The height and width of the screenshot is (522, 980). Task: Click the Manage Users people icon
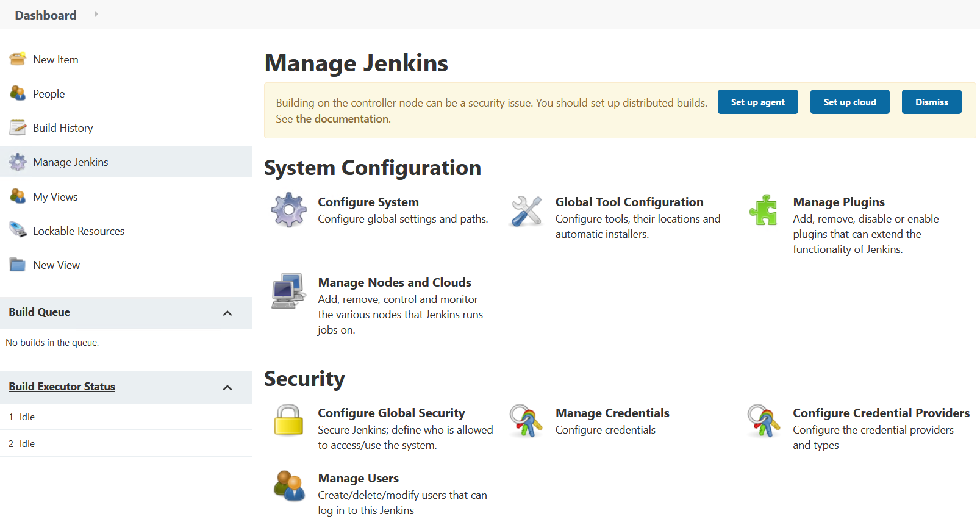[x=288, y=486]
